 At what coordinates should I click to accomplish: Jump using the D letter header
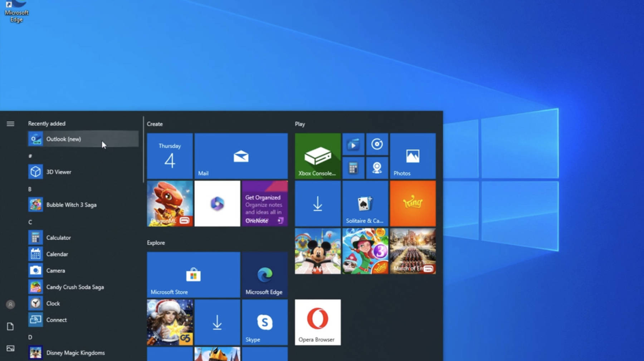[30, 337]
